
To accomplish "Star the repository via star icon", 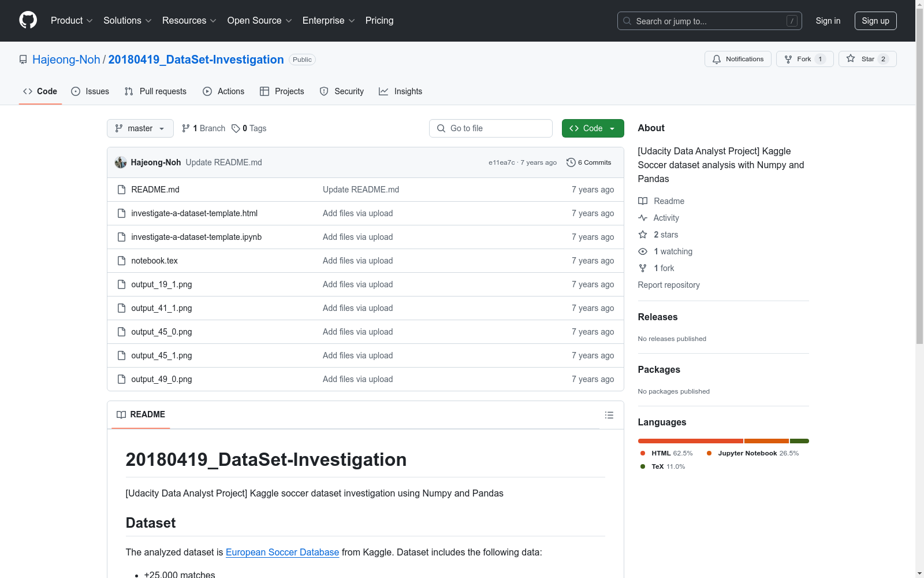I will point(851,58).
